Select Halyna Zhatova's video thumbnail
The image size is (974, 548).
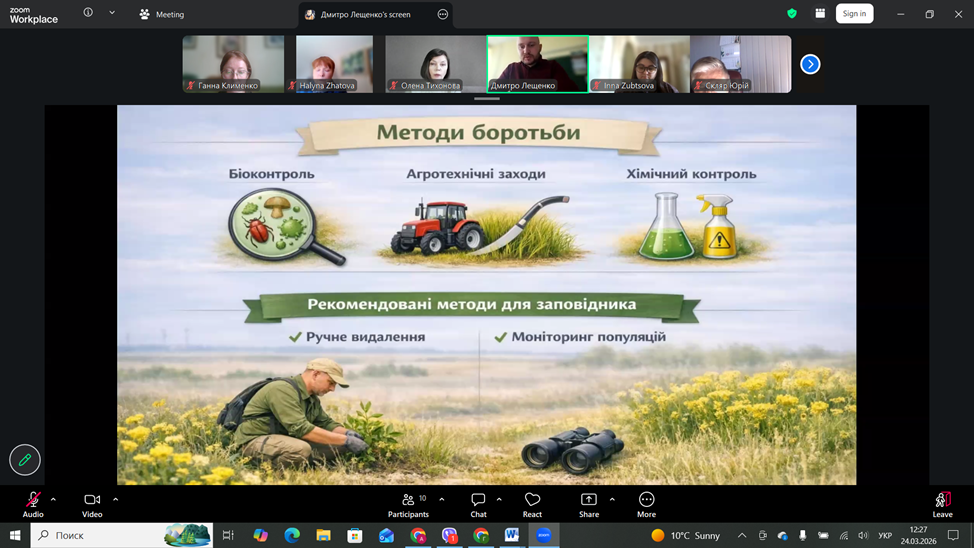click(x=334, y=64)
